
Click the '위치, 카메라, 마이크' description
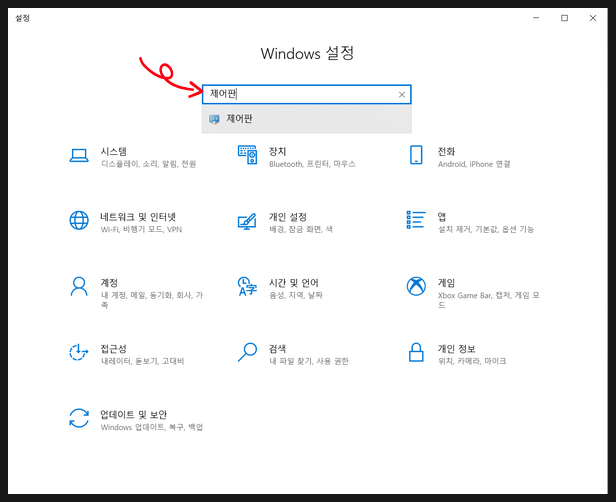pos(472,361)
